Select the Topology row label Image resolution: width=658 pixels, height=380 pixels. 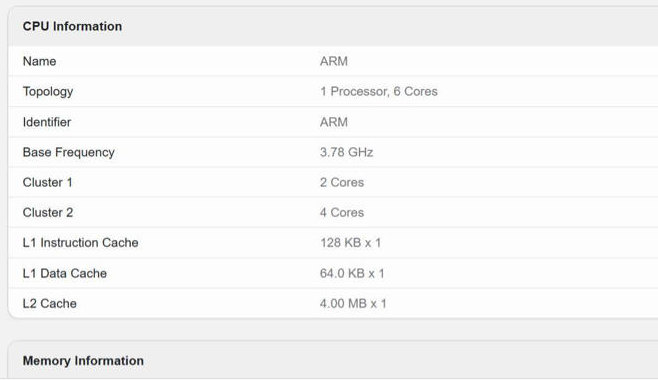click(x=48, y=91)
